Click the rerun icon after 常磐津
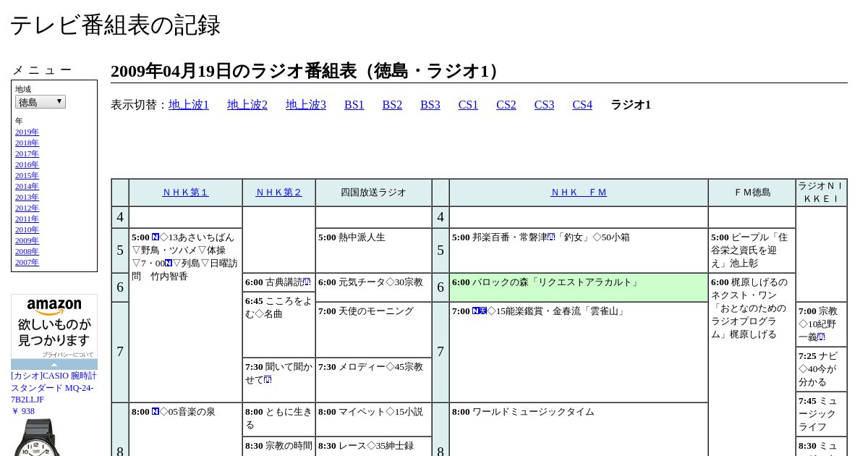868x456 pixels. tap(551, 237)
